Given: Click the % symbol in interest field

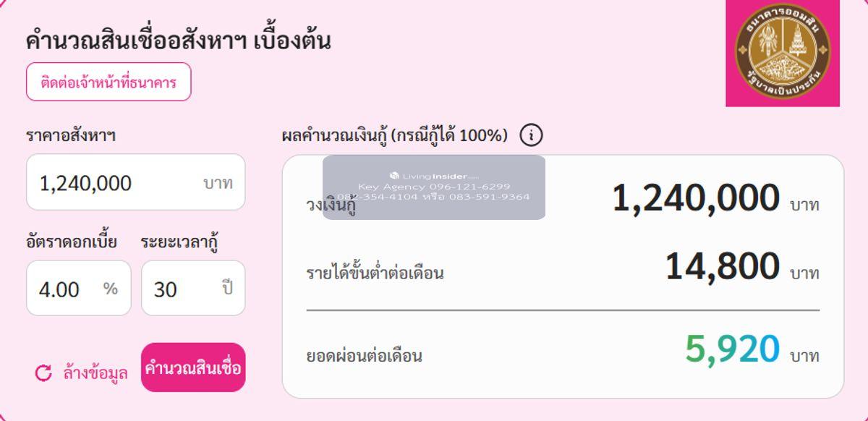Looking at the screenshot, I should click(110, 289).
